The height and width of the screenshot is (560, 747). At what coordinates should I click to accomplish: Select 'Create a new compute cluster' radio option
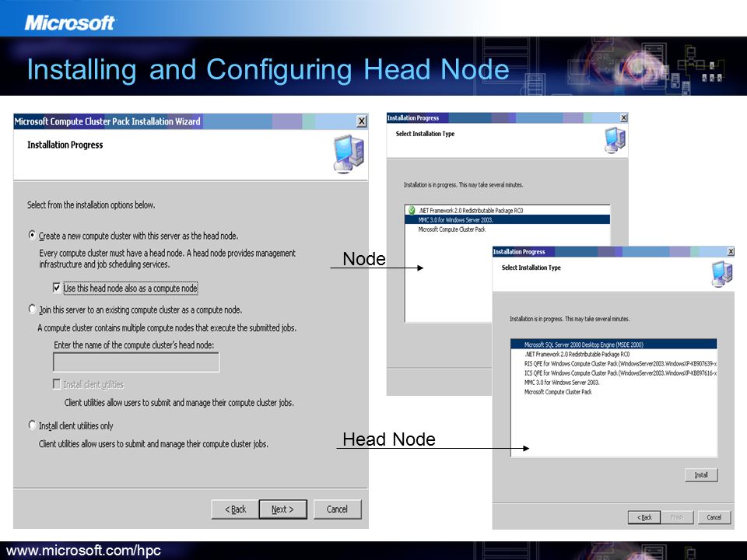pyautogui.click(x=33, y=235)
